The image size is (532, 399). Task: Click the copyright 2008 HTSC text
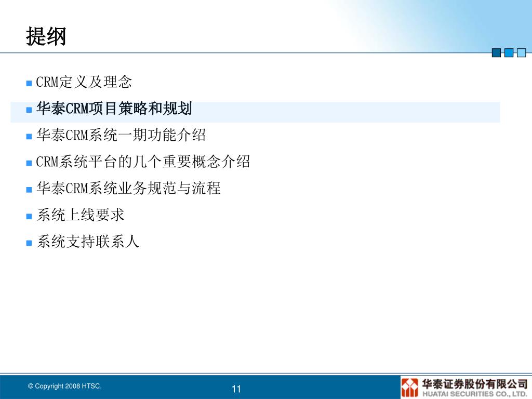point(65,386)
